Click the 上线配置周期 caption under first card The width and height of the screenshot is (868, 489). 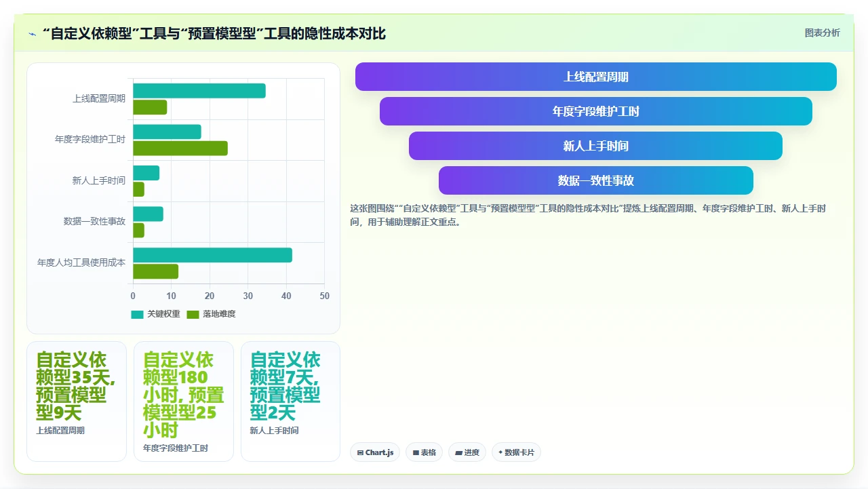(60, 431)
